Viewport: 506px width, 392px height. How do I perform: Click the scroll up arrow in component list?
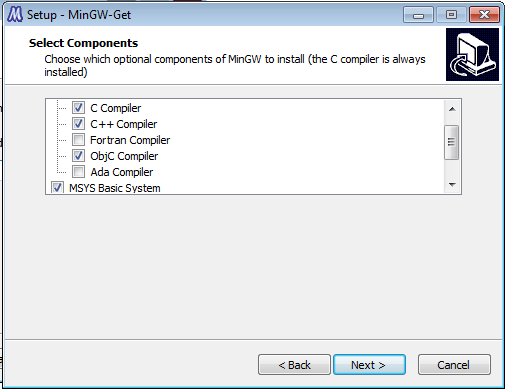pyautogui.click(x=452, y=109)
